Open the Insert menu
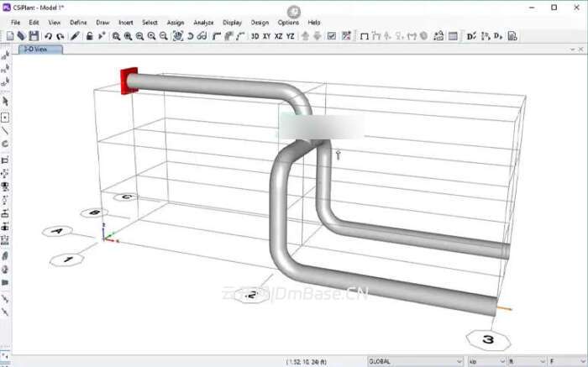Image resolution: width=588 pixels, height=367 pixels. click(126, 23)
